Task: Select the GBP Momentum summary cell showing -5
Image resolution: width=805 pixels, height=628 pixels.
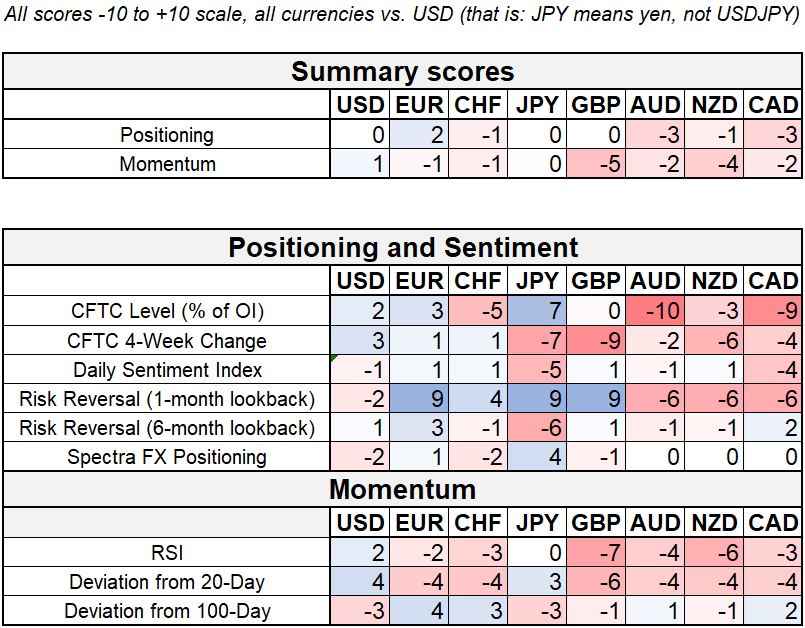Action: point(596,164)
